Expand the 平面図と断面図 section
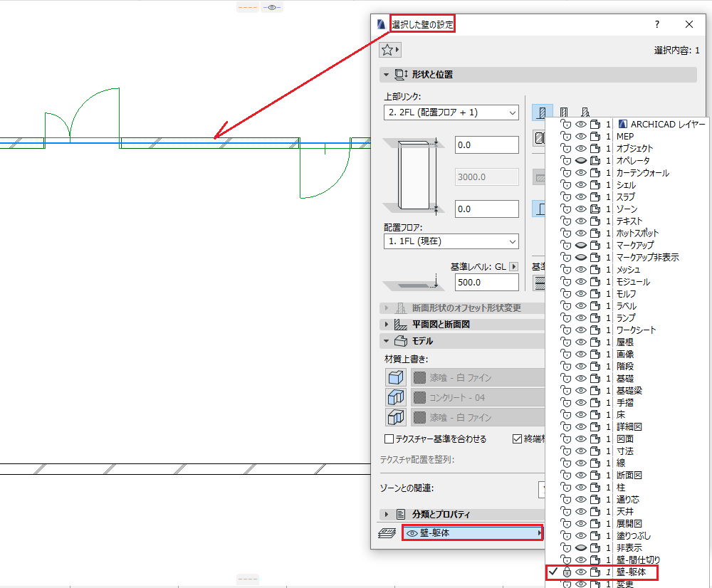This screenshot has width=712, height=588. coord(387,324)
